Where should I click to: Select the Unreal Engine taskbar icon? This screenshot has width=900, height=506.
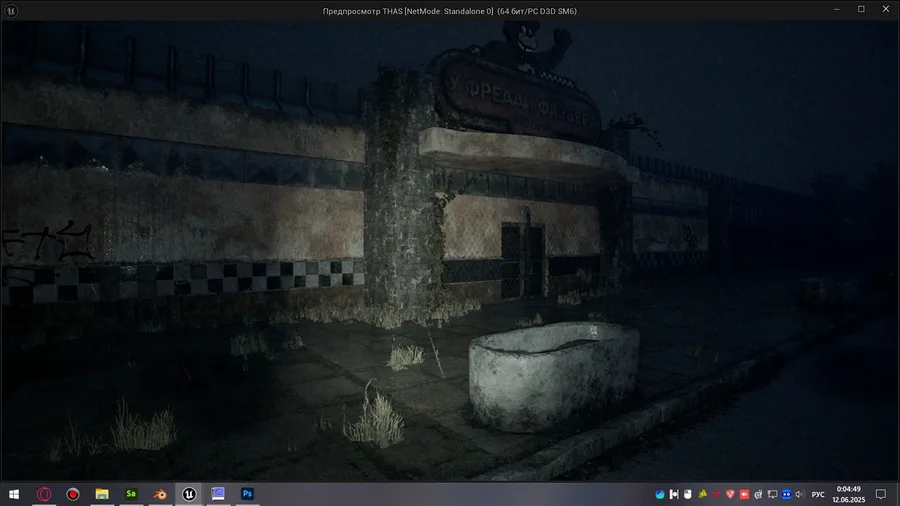pyautogui.click(x=189, y=494)
